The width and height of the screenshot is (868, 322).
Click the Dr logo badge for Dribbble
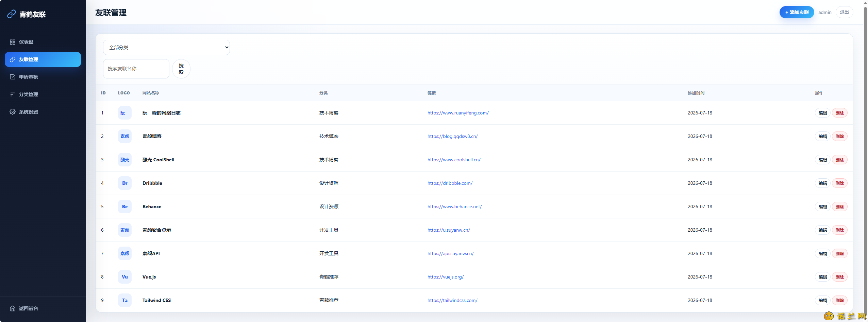coord(125,183)
